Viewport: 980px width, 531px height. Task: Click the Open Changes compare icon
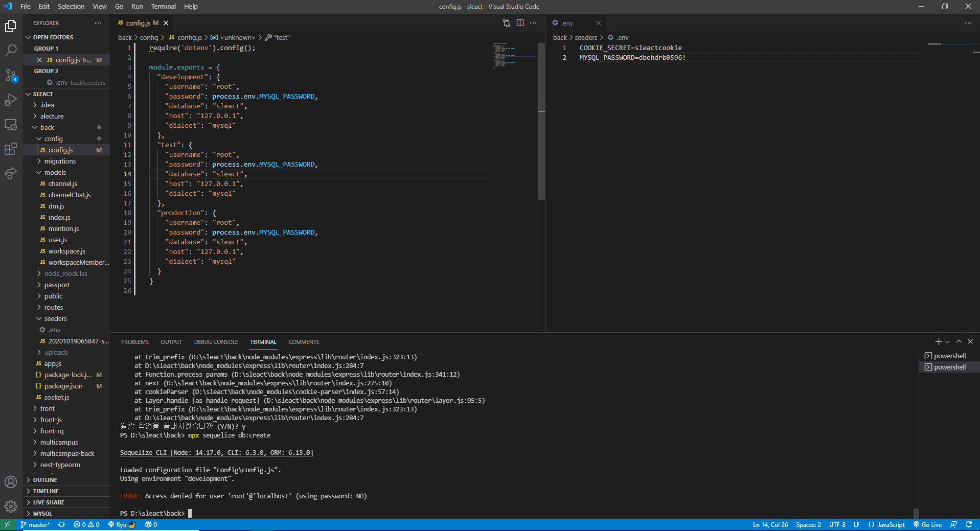(506, 23)
